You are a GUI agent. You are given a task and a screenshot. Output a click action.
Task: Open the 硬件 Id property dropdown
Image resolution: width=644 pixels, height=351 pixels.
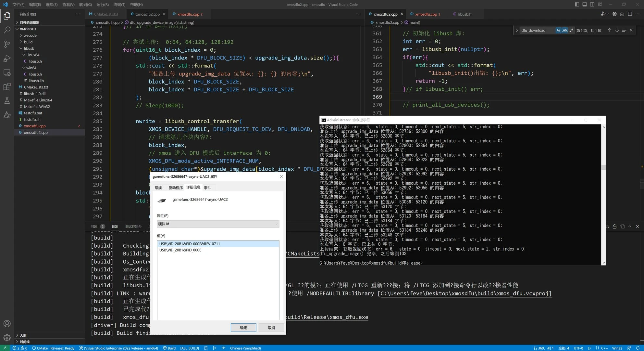coord(218,224)
